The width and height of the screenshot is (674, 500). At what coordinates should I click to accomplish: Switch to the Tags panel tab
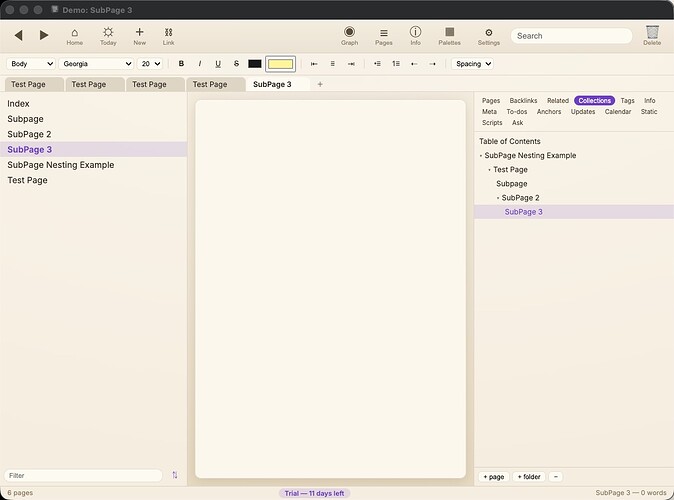pyautogui.click(x=627, y=101)
